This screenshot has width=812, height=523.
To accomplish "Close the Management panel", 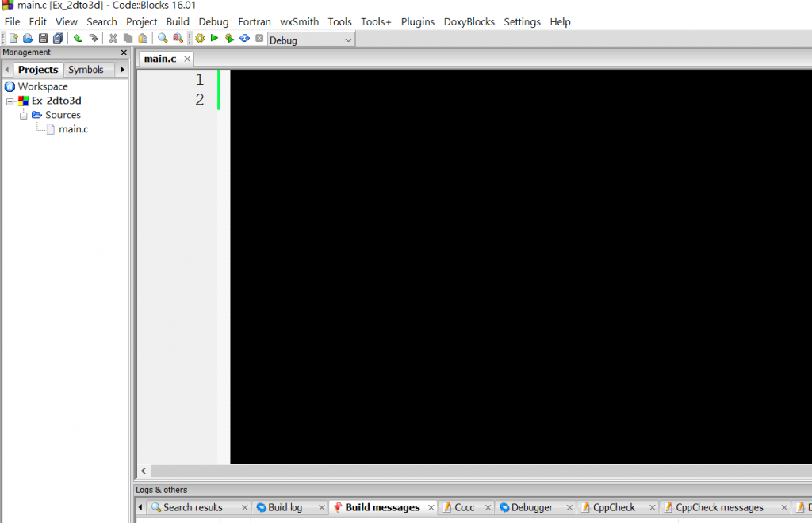I will (x=124, y=52).
